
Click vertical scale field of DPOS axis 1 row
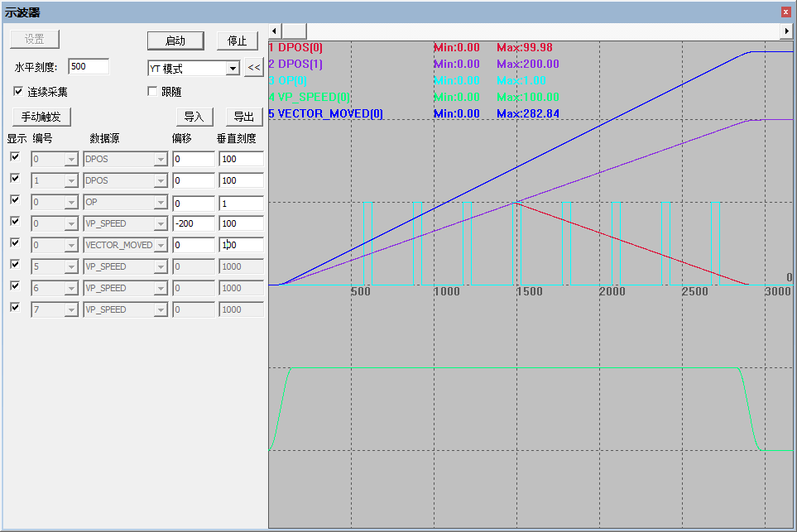click(x=241, y=180)
